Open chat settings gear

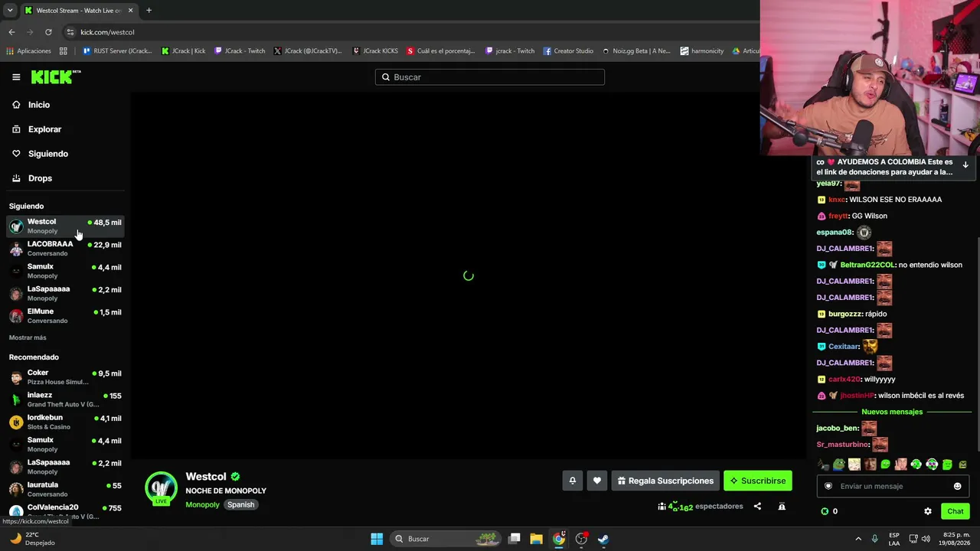[x=928, y=511]
